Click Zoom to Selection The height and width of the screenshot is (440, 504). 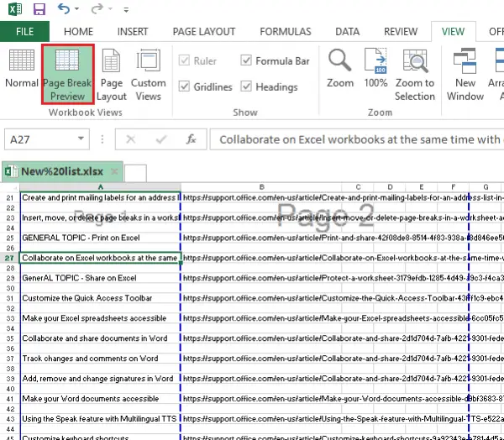point(415,74)
